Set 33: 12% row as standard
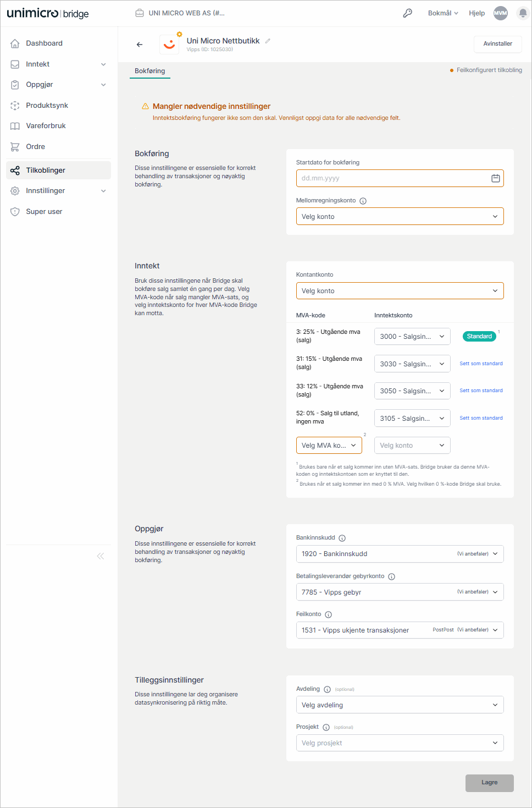Screen dimensions: 532x808 point(481,391)
